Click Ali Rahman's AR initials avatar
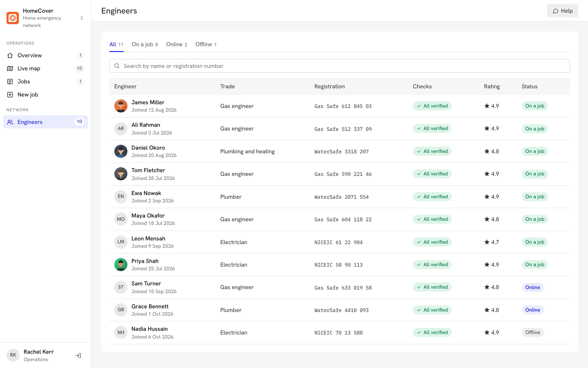The image size is (588, 368). tap(121, 129)
